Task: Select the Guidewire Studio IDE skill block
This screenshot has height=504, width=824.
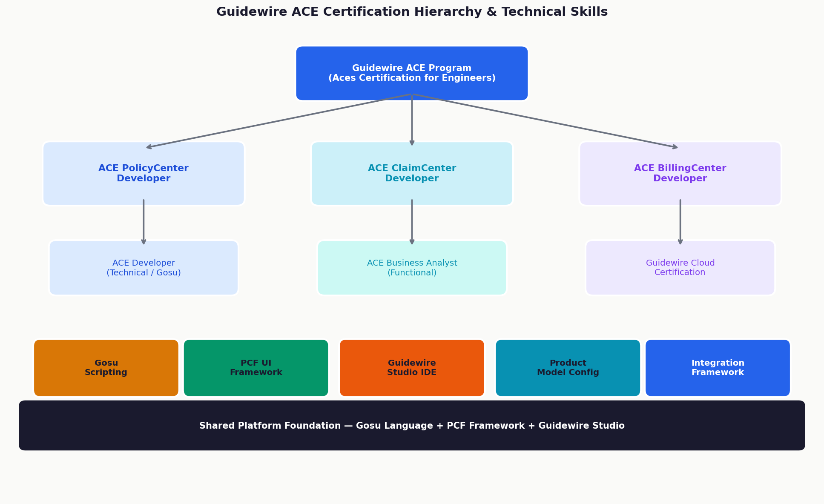Action: [412, 368]
